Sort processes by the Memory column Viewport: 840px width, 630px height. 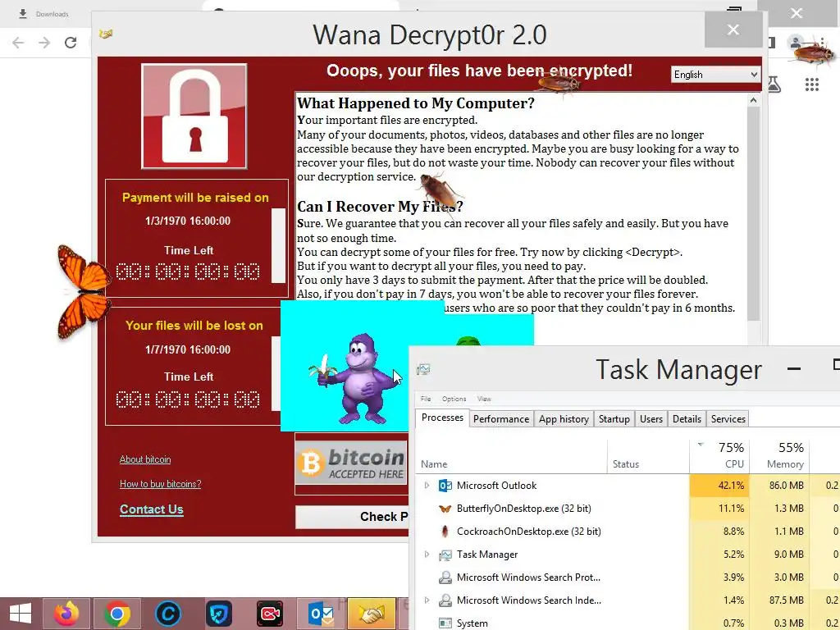tap(779, 456)
